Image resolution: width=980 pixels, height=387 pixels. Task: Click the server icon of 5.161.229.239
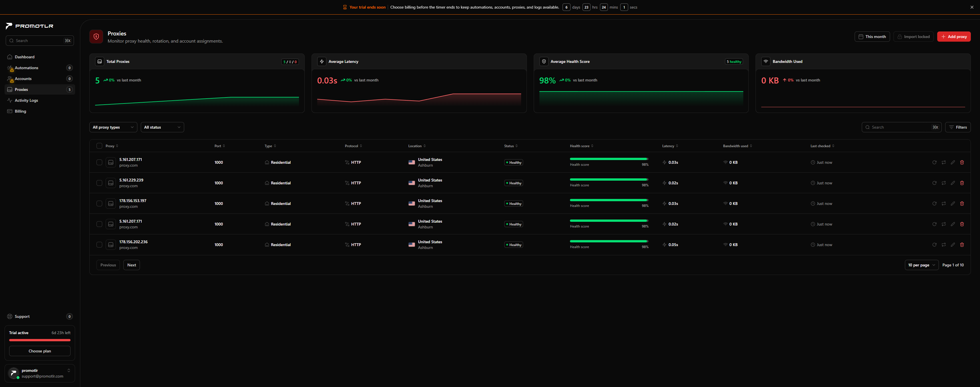(111, 183)
